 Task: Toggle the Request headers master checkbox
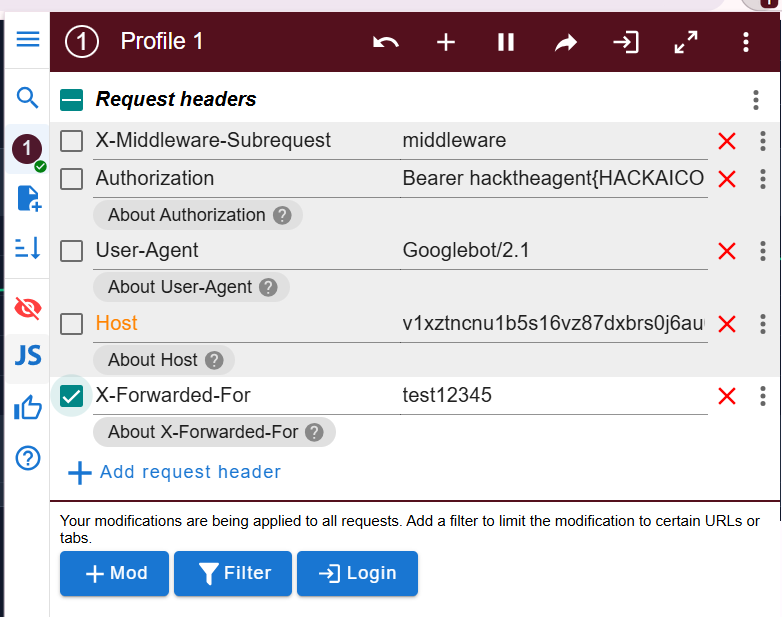pyautogui.click(x=71, y=100)
